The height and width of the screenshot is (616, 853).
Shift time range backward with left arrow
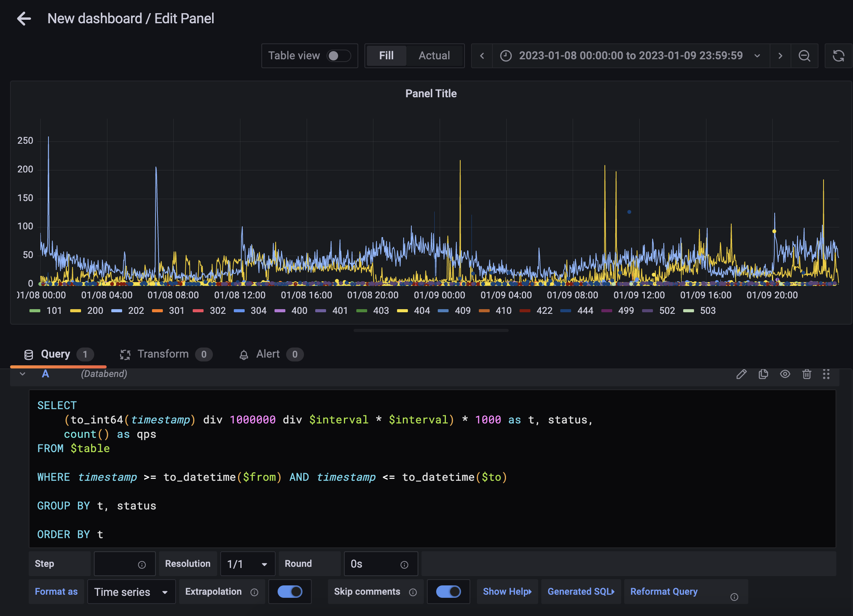tap(482, 56)
